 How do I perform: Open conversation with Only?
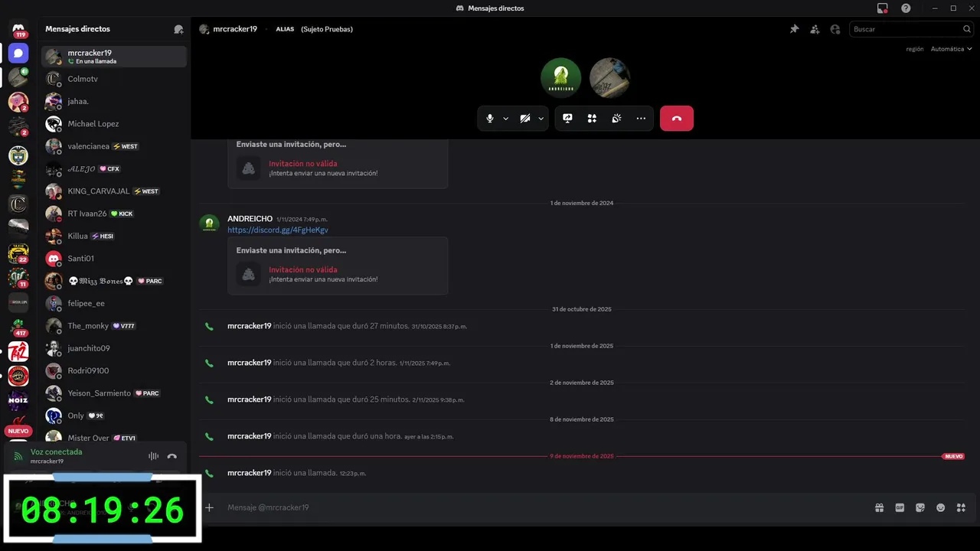[114, 416]
